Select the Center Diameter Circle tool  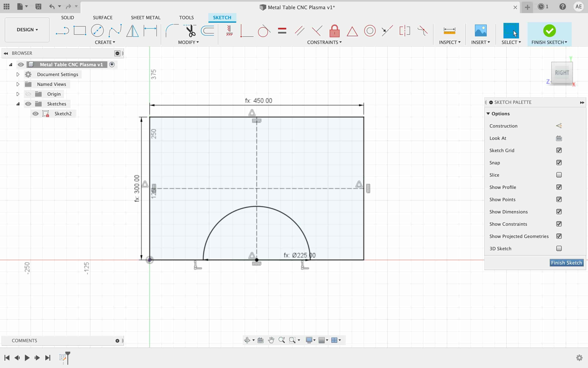(x=97, y=31)
